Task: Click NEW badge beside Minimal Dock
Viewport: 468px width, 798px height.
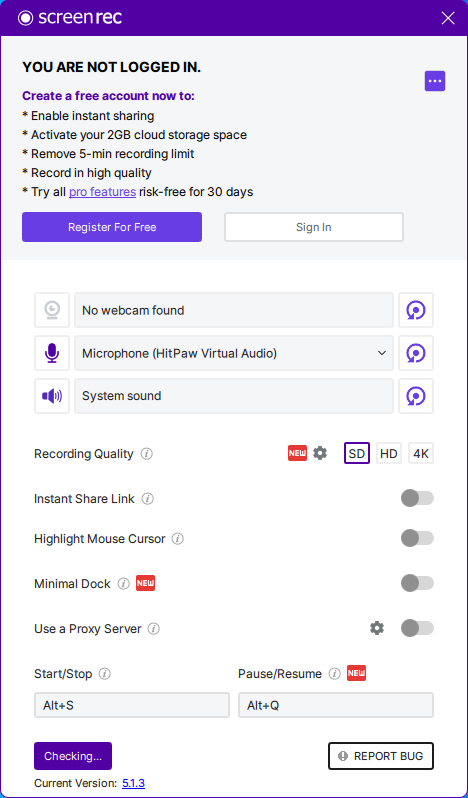Action: coord(145,583)
